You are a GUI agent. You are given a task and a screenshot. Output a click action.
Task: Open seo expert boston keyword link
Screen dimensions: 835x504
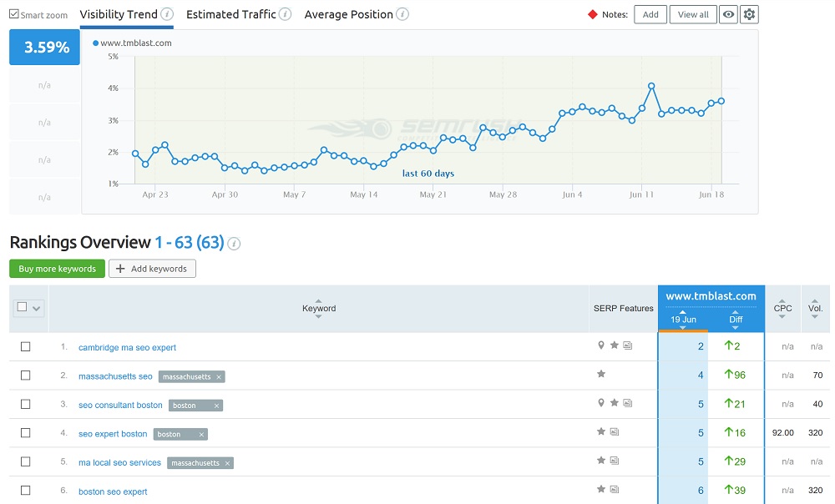(x=113, y=434)
